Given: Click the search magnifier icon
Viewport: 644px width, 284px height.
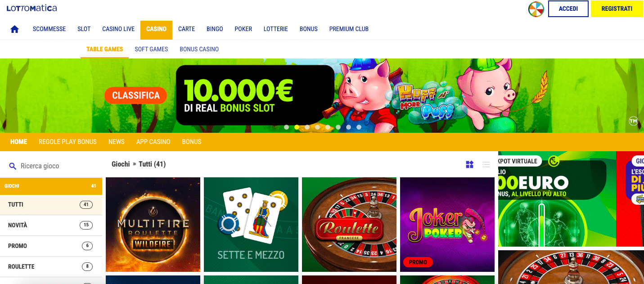Looking at the screenshot, I should [x=13, y=166].
